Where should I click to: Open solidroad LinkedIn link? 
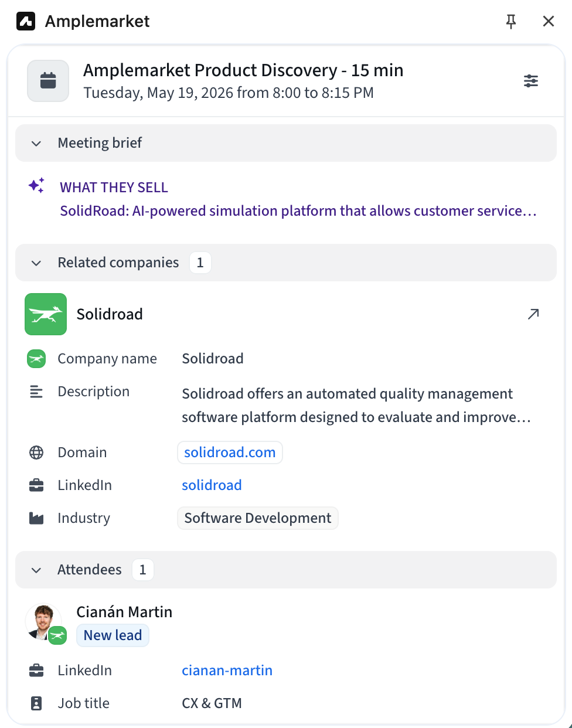click(x=212, y=485)
